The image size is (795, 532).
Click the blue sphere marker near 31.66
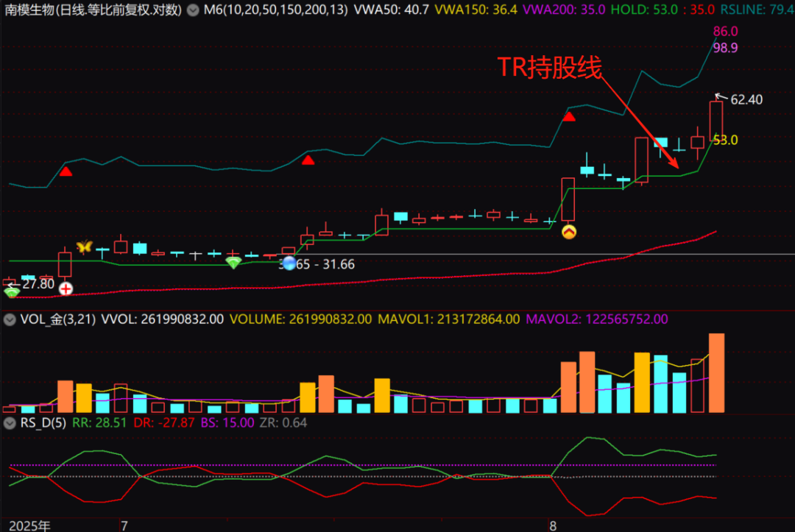click(289, 263)
